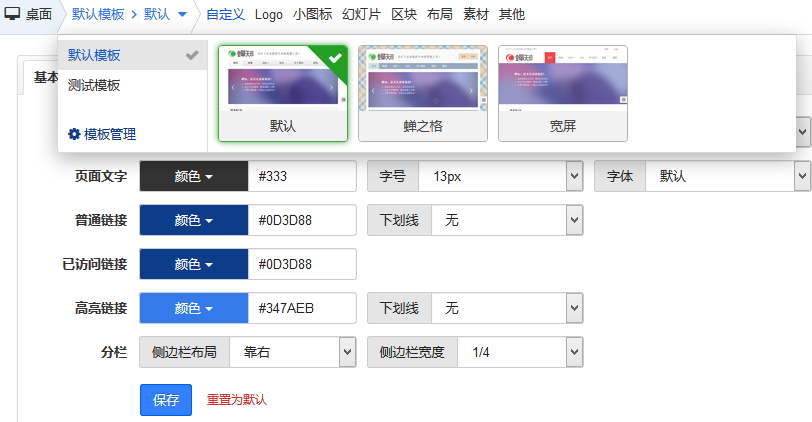Open 已访问链接 颜色 picker button
Viewport: 812px width, 422px height.
pyautogui.click(x=194, y=264)
